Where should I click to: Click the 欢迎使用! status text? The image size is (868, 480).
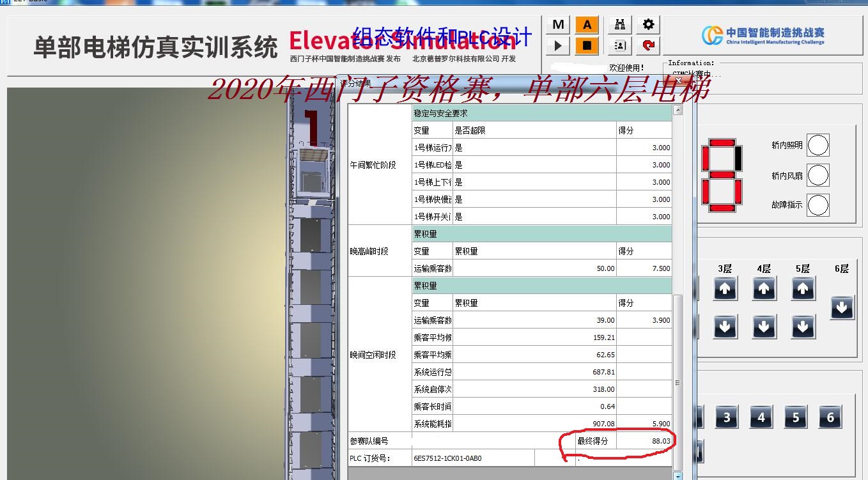(x=626, y=67)
